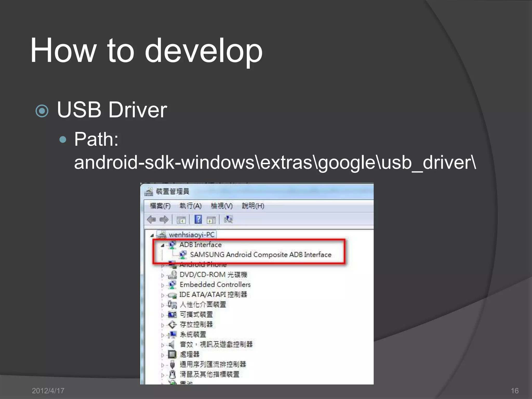
Task: Click the speaker icon for 音效，視訊及遊戲控制器
Action: pyautogui.click(x=171, y=344)
